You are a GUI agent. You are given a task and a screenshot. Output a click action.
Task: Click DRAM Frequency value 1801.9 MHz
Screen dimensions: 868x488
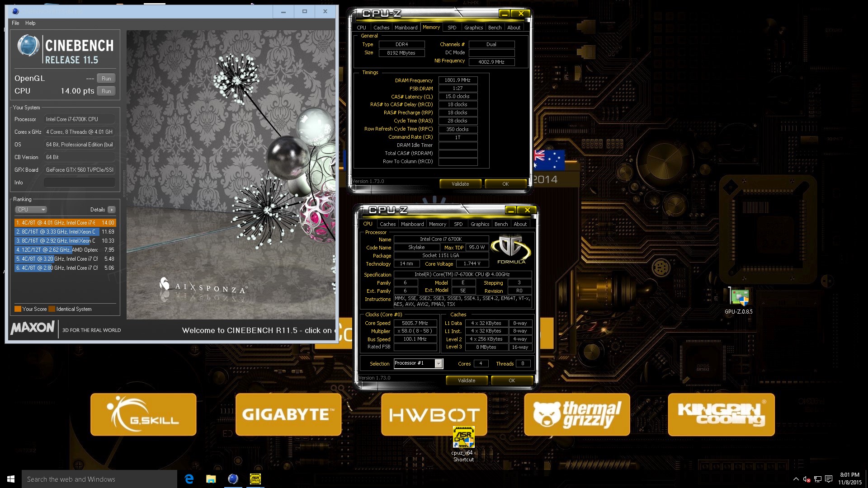pos(458,80)
